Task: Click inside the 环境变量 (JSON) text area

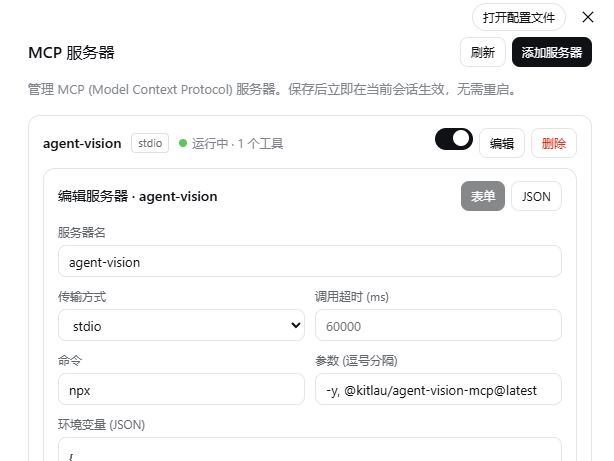Action: coord(310,450)
